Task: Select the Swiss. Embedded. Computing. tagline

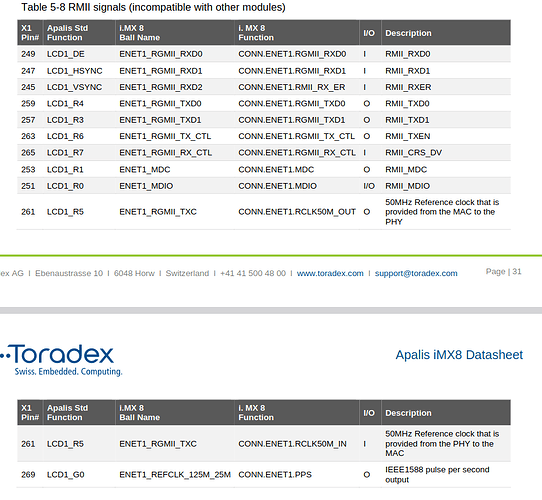Action: [x=68, y=372]
